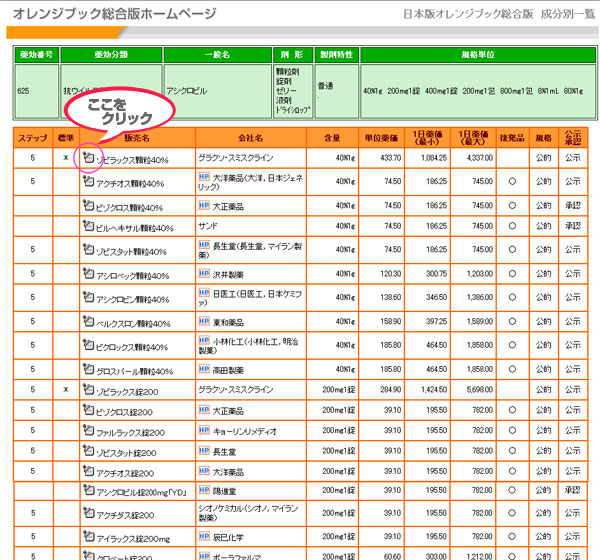
Task: Open document icon beside ゾビスタット錠200
Action: tap(88, 450)
